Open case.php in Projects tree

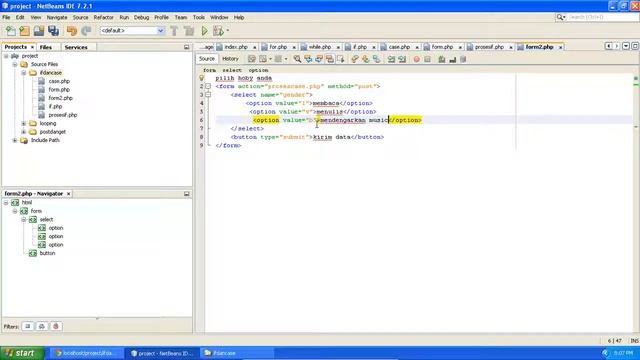[59, 81]
